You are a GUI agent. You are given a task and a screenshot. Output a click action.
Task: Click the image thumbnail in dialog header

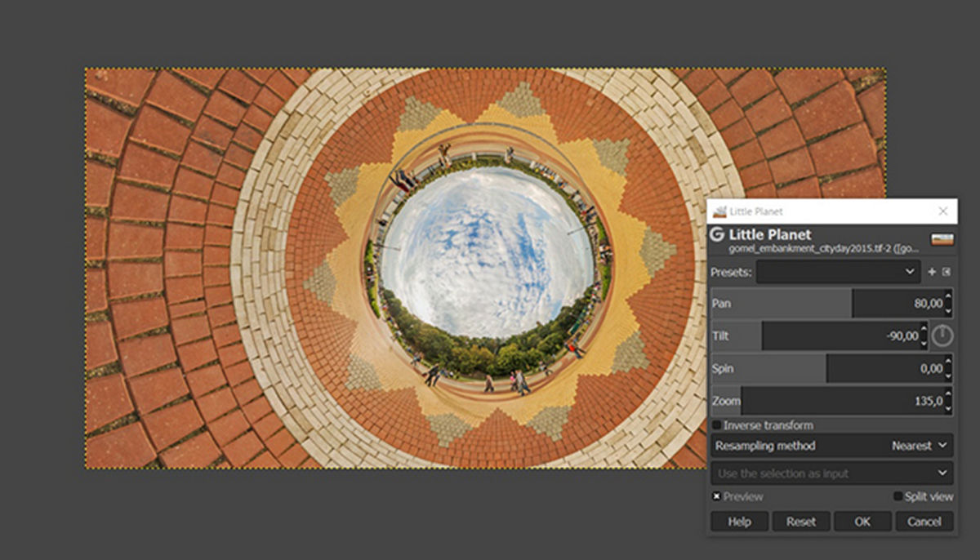pos(942,239)
